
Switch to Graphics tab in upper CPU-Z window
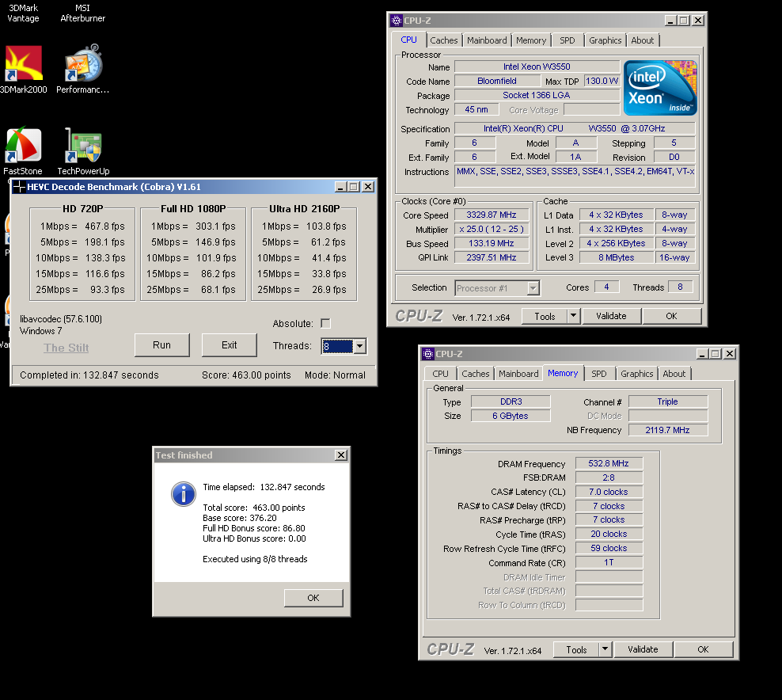(605, 40)
